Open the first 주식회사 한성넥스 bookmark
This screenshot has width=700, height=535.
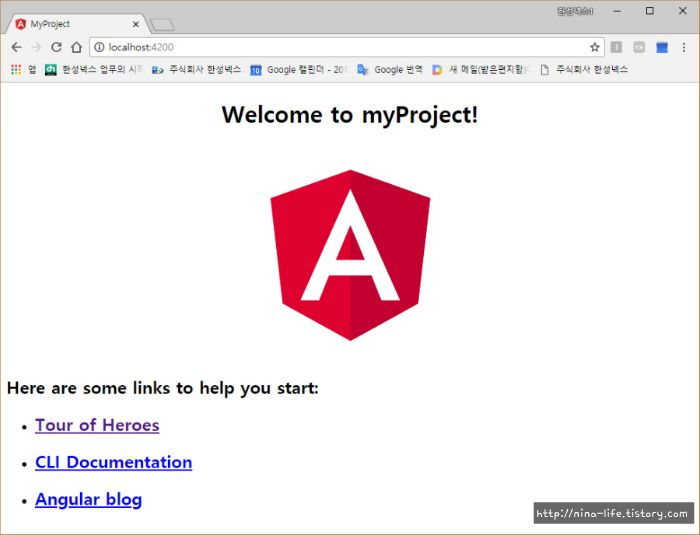pos(196,69)
